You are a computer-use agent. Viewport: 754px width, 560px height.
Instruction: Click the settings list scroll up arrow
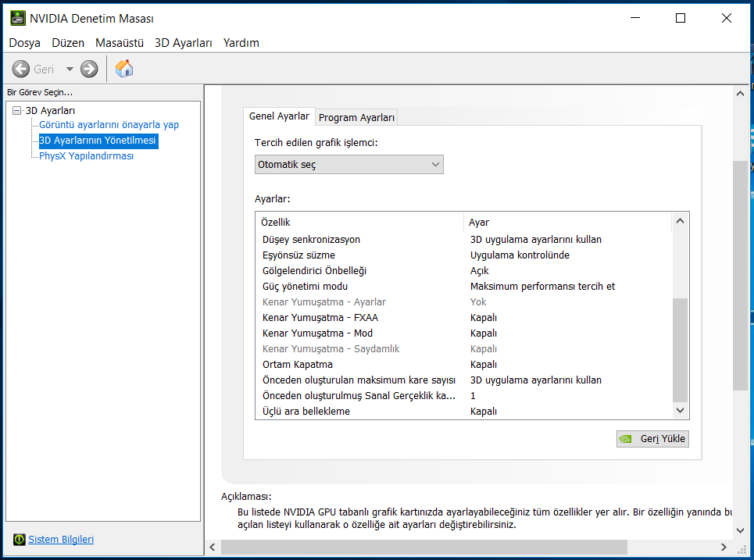(x=680, y=221)
